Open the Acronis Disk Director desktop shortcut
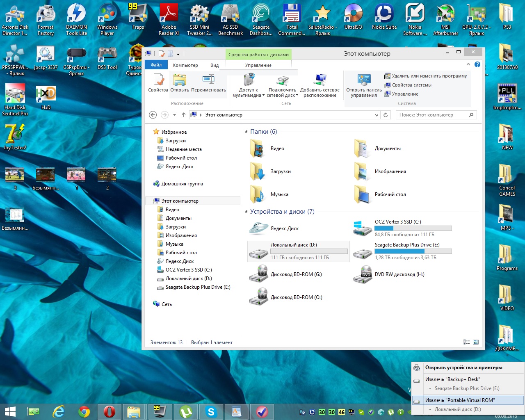The width and height of the screenshot is (525, 420). tap(15, 19)
